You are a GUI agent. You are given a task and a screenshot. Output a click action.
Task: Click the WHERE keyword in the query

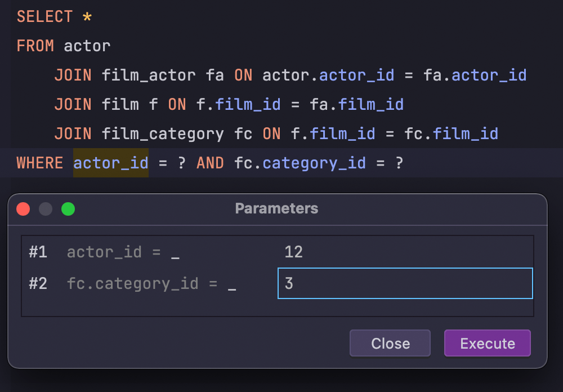[x=40, y=163]
